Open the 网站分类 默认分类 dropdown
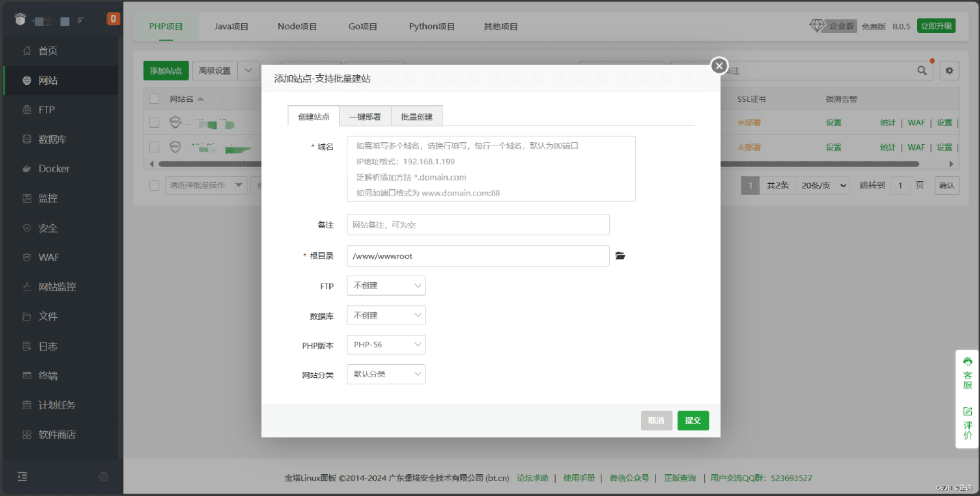 386,374
